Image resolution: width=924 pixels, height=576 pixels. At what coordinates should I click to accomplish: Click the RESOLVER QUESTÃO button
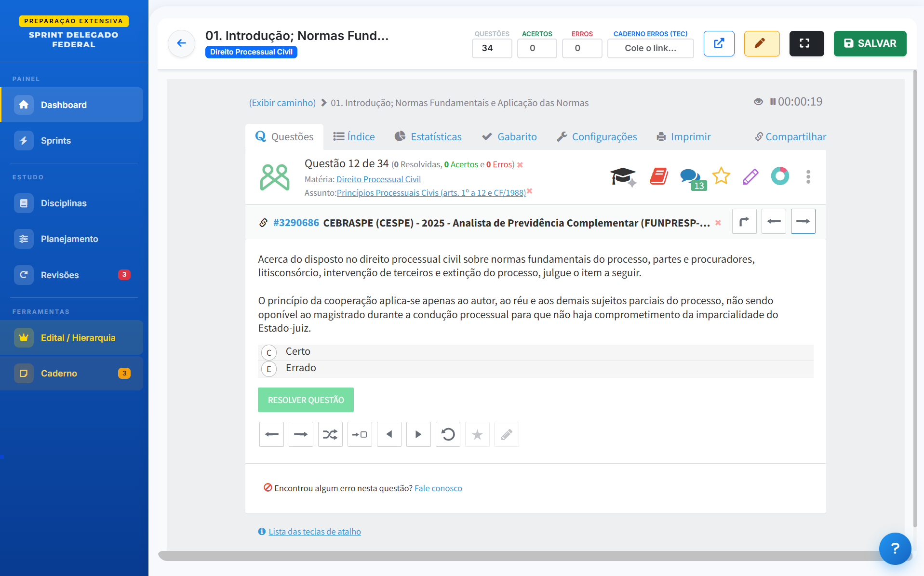tap(306, 400)
